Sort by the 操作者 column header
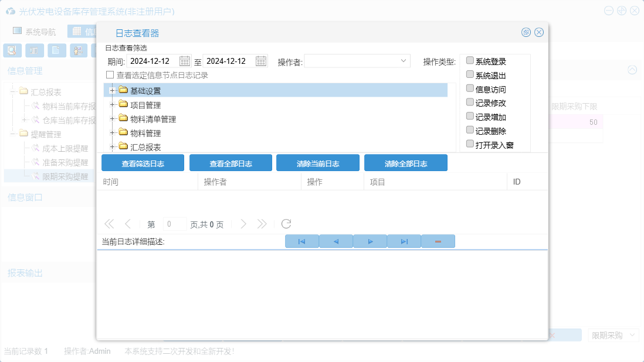Screen dimensions: 644x362 [x=249, y=182]
